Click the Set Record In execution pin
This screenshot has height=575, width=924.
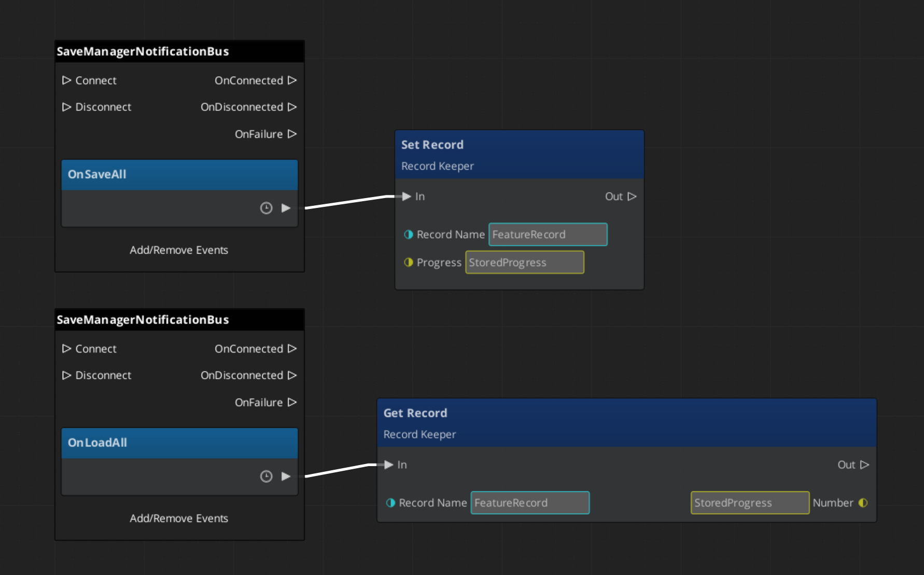coord(407,197)
